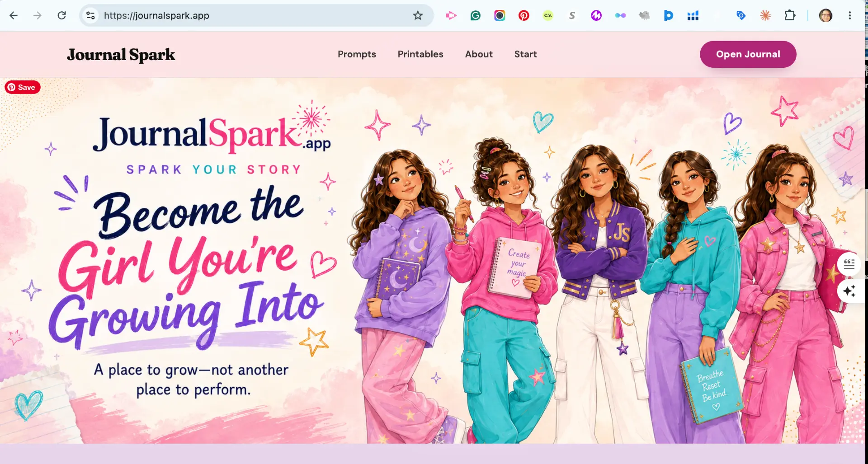This screenshot has width=868, height=464.
Task: Open the blue-purple infinity extension
Action: pyautogui.click(x=620, y=15)
